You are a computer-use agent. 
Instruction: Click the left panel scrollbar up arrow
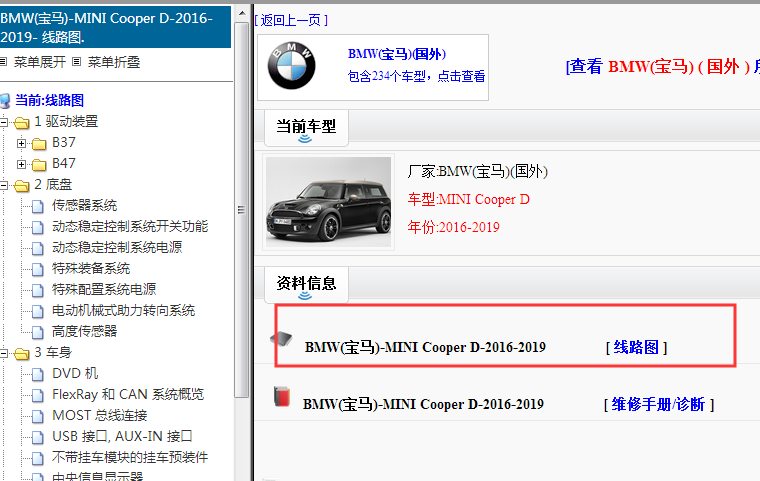pos(242,13)
